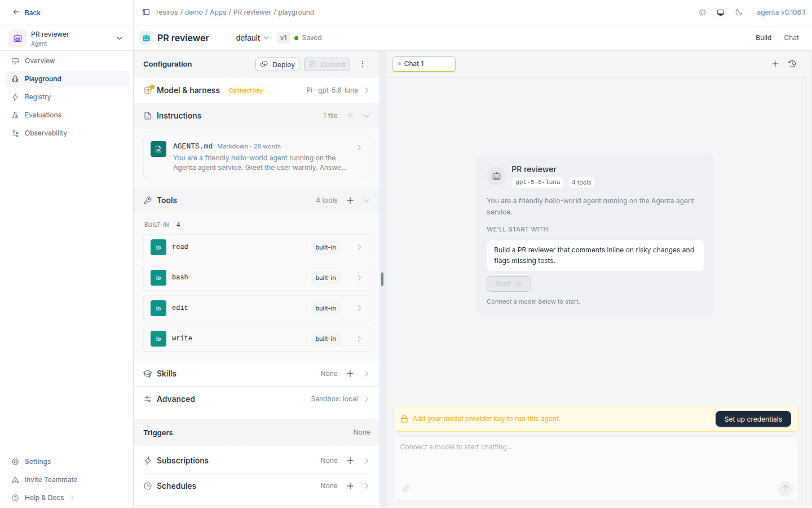Open Playground in the sidebar

67,79
